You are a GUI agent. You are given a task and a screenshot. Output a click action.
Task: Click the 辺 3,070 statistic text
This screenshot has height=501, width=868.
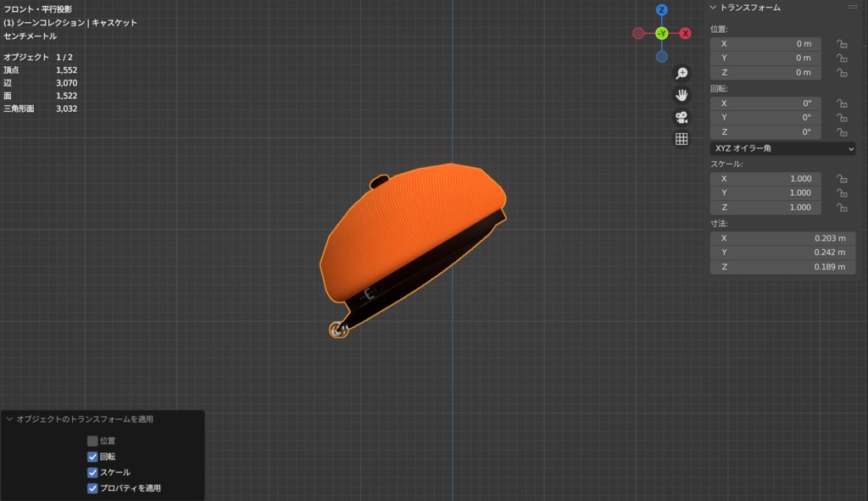pyautogui.click(x=41, y=83)
